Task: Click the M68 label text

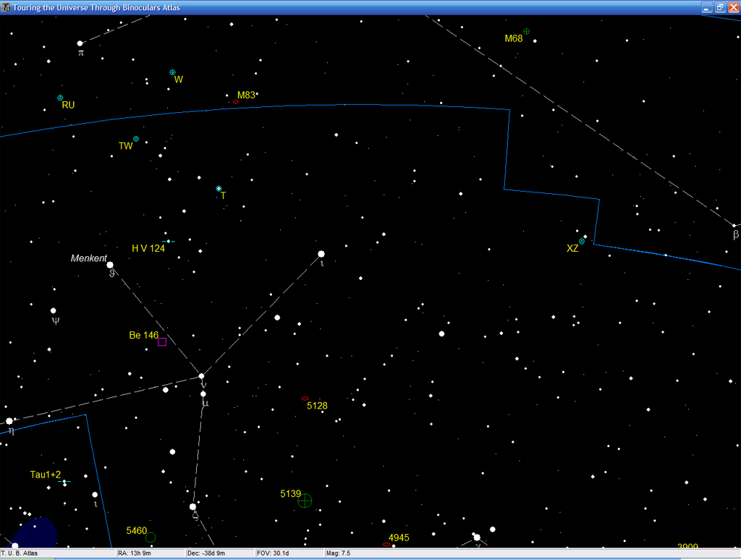Action: [x=513, y=39]
